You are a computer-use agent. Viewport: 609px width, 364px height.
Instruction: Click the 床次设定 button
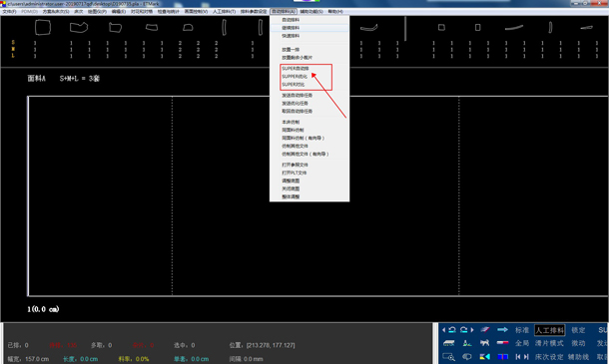[x=549, y=357]
